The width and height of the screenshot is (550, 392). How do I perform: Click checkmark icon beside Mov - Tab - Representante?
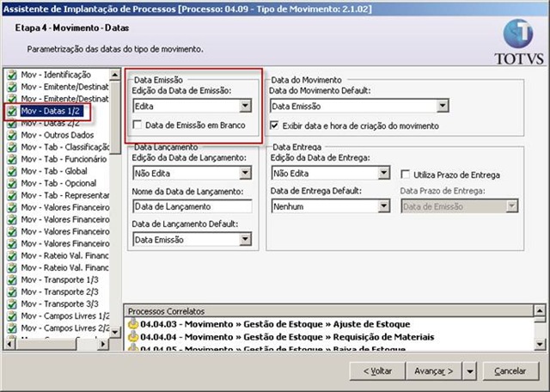point(12,195)
